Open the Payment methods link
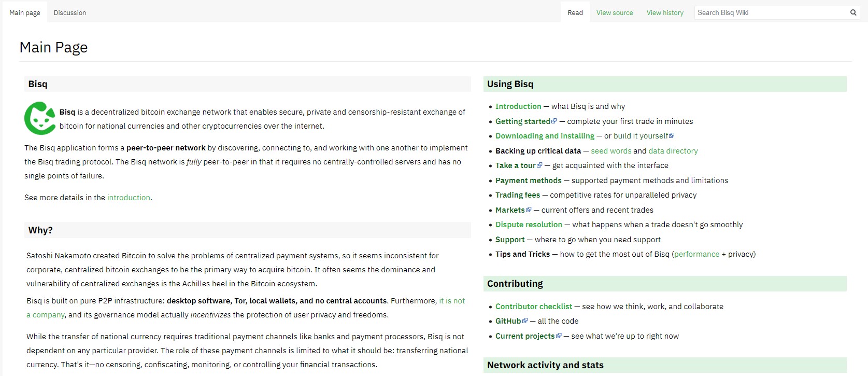This screenshot has width=868, height=376. pos(528,180)
